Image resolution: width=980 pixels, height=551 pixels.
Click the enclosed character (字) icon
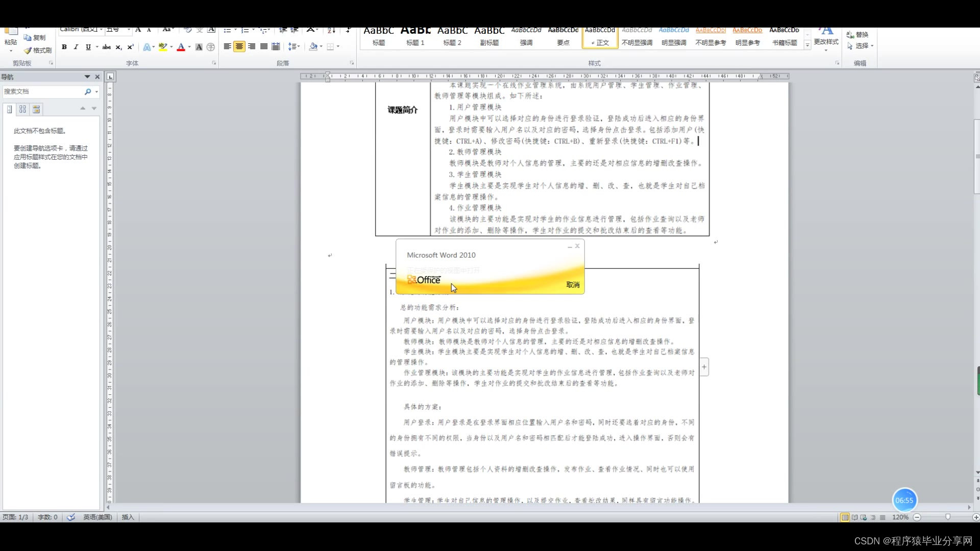click(210, 47)
